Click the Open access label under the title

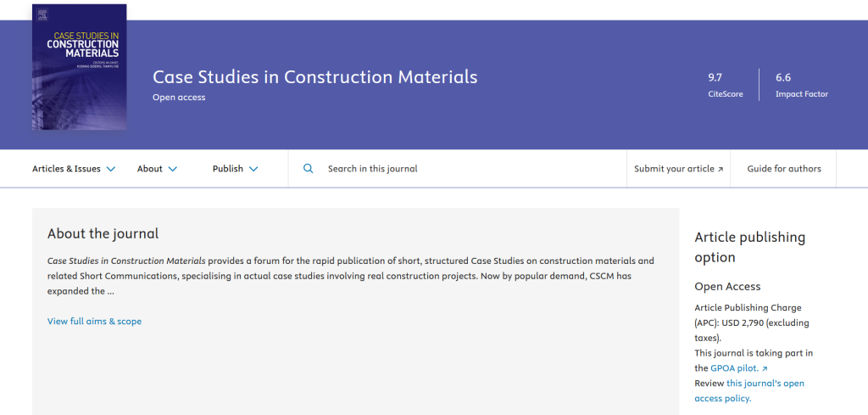(x=179, y=98)
